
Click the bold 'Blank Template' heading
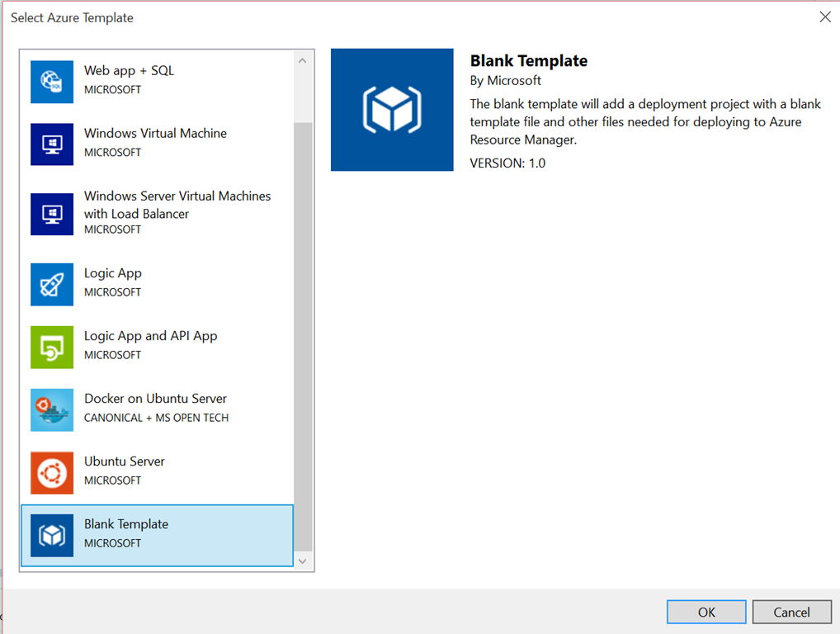click(529, 61)
